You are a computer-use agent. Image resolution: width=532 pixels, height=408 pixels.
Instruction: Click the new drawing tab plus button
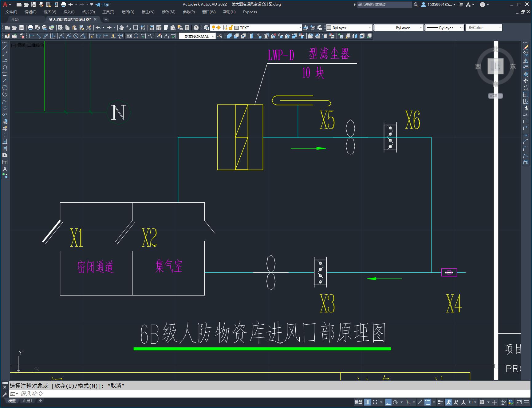coord(106,19)
